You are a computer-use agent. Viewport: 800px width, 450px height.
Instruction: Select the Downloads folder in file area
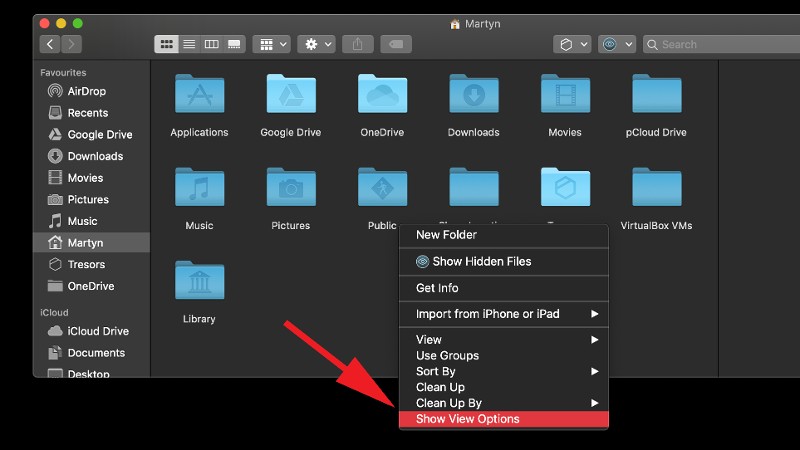click(473, 94)
